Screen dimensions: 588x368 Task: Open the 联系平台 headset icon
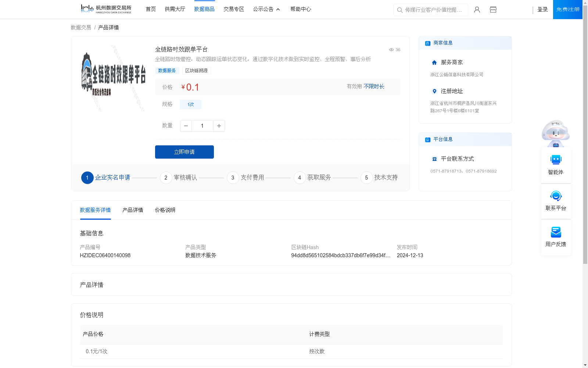click(556, 196)
